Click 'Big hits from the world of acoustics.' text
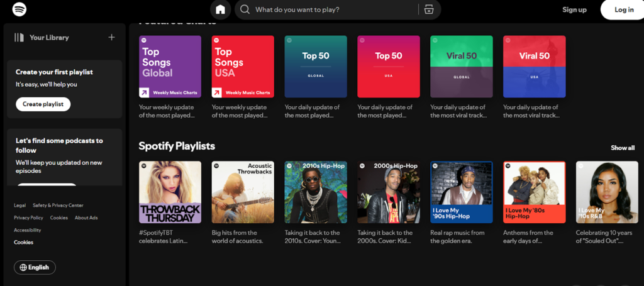The height and width of the screenshot is (286, 644). pyautogui.click(x=237, y=237)
